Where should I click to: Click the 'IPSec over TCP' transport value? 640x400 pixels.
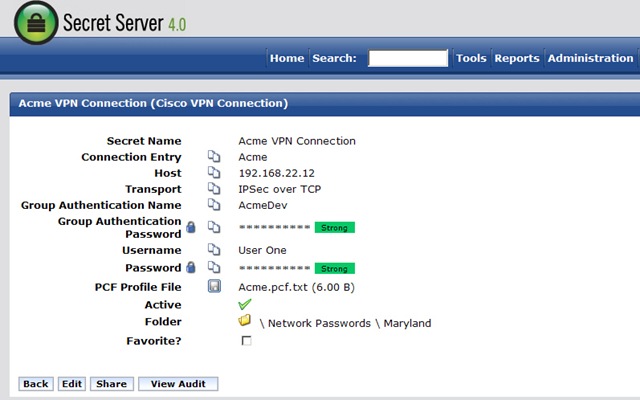click(280, 189)
